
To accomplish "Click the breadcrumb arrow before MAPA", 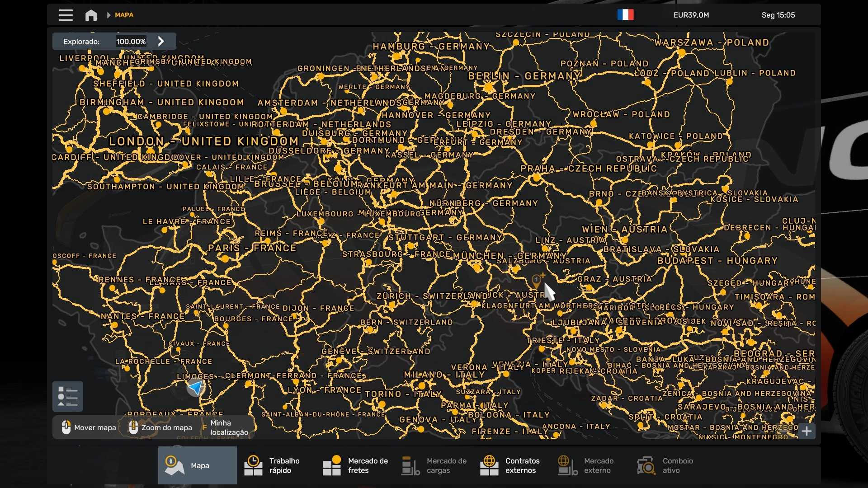I will click(108, 15).
